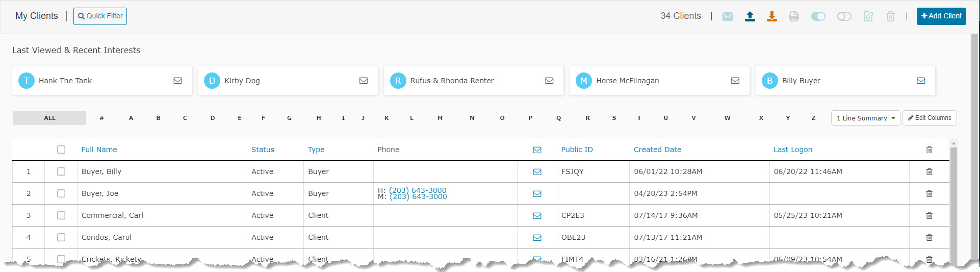
Task: Open Hank The Tank avatar T
Action: pyautogui.click(x=27, y=81)
